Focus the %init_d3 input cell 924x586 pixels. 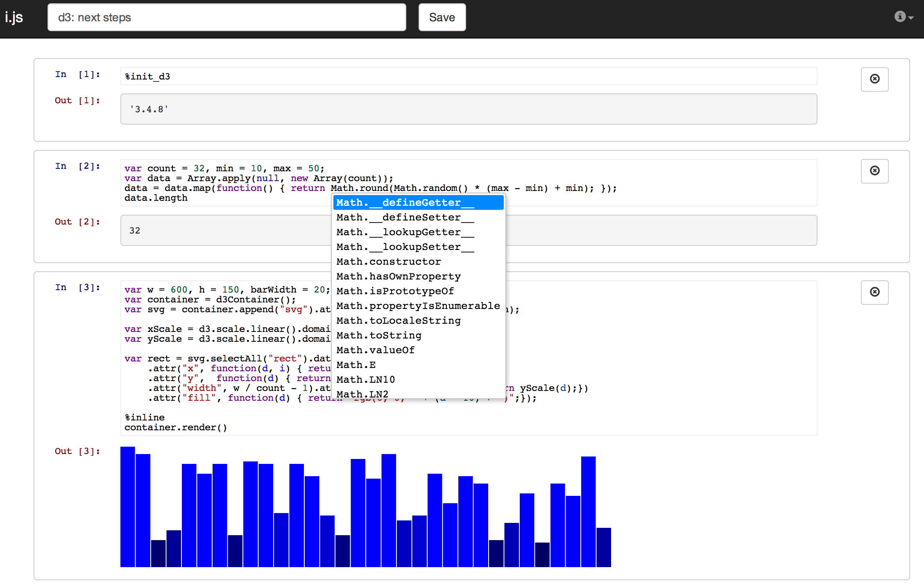pyautogui.click(x=469, y=76)
